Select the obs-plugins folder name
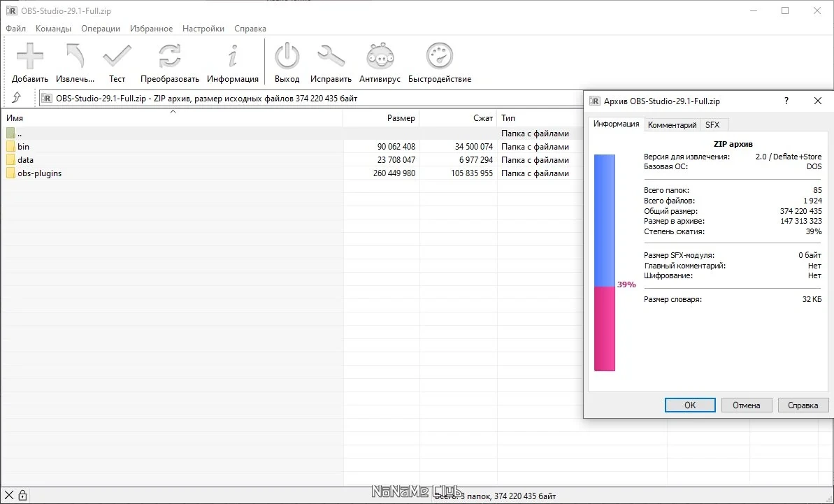Screen dimensions: 834x504 click(x=39, y=173)
